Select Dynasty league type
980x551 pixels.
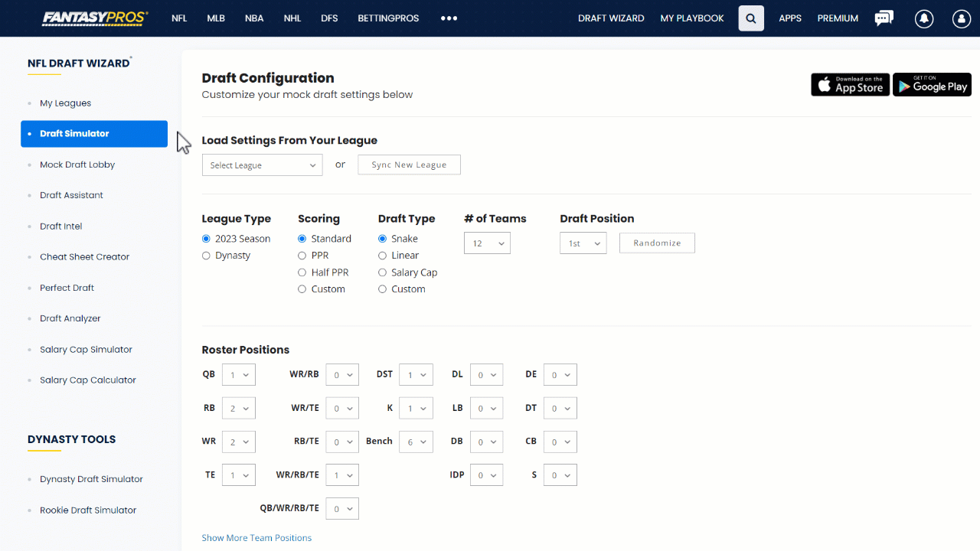pyautogui.click(x=206, y=256)
